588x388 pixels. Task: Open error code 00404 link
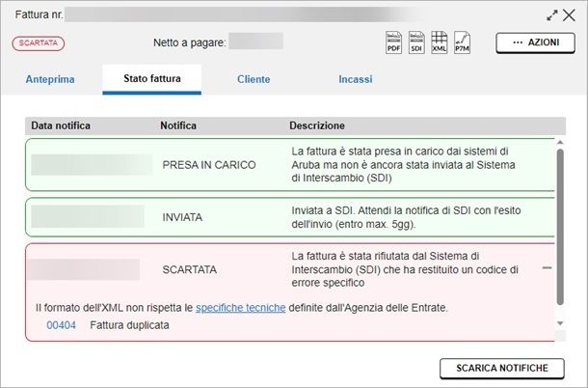point(61,325)
